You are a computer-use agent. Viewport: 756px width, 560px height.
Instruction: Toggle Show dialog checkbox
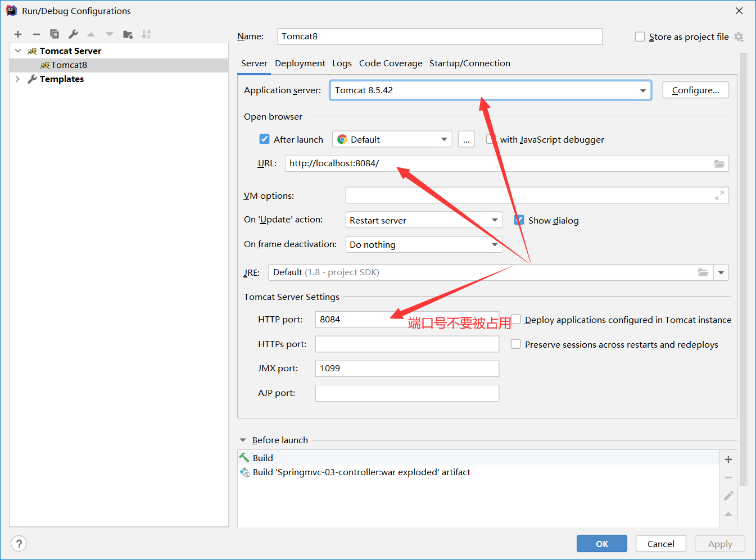[x=519, y=220]
